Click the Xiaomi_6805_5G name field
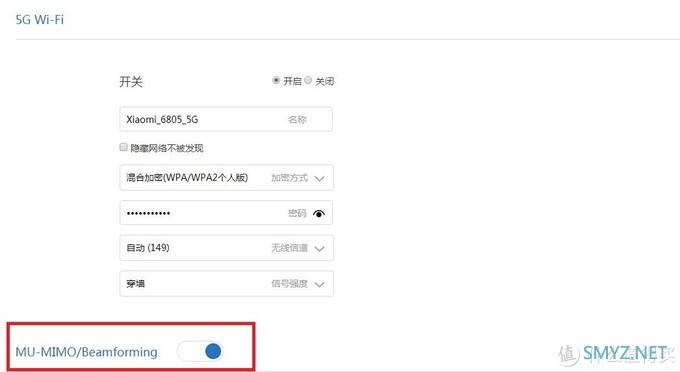This screenshot has width=680, height=372. click(x=226, y=119)
